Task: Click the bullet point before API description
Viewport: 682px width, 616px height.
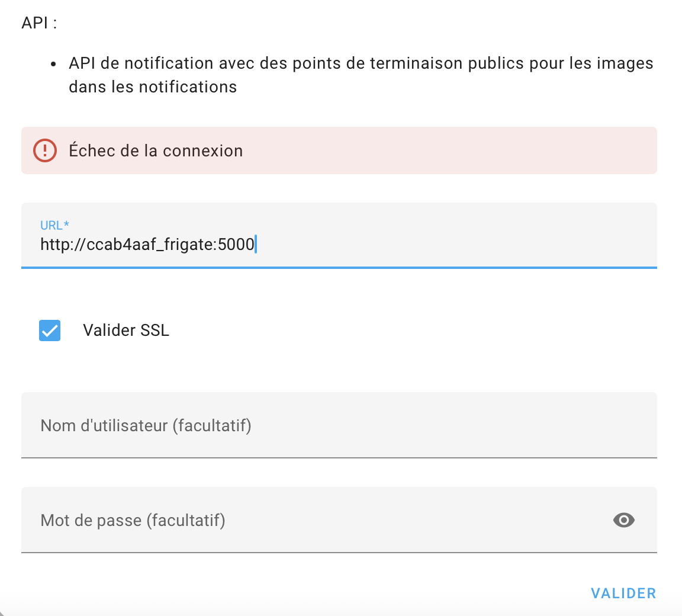Action: 54,64
